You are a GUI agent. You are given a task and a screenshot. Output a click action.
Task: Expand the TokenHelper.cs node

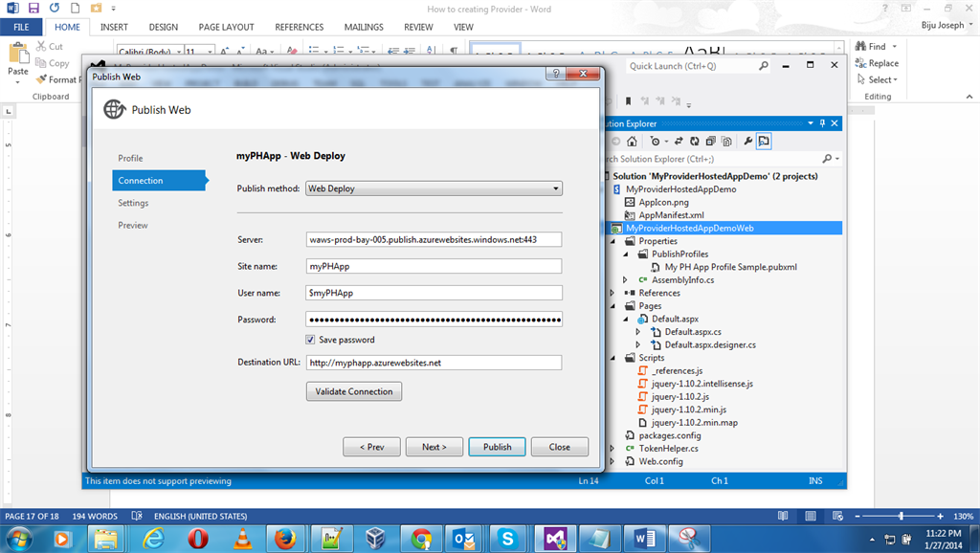coord(613,448)
